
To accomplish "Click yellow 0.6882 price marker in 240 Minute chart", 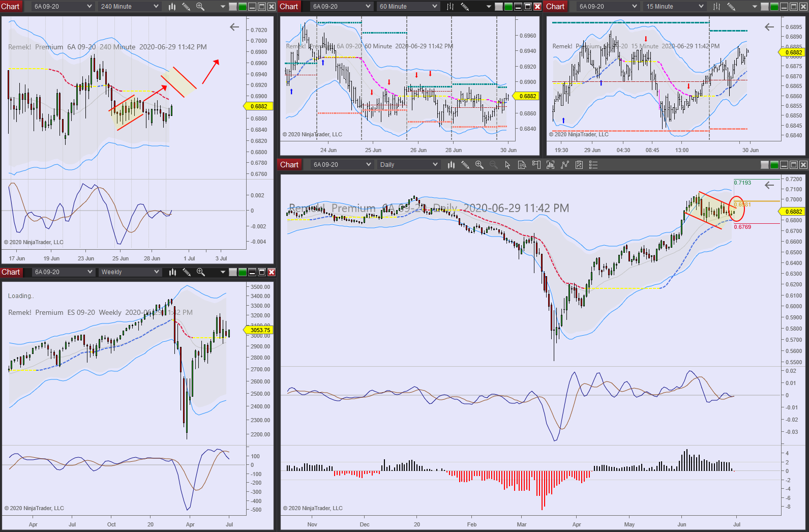I will point(259,107).
